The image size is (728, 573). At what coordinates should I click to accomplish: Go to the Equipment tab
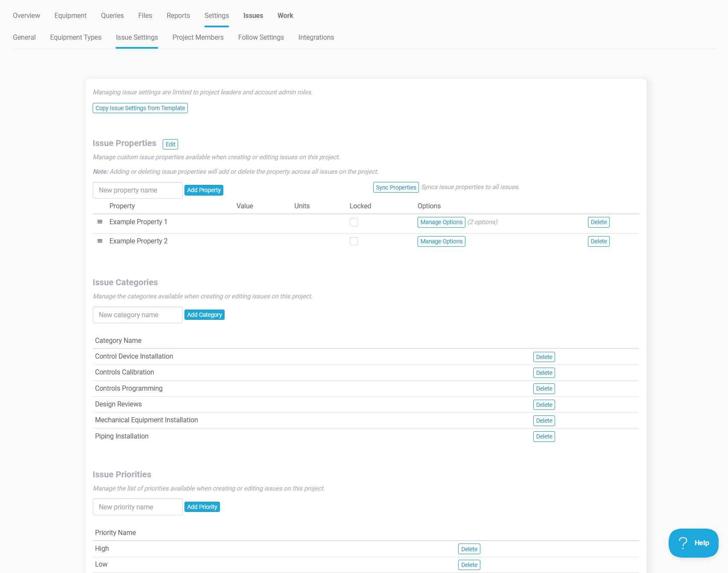(70, 16)
